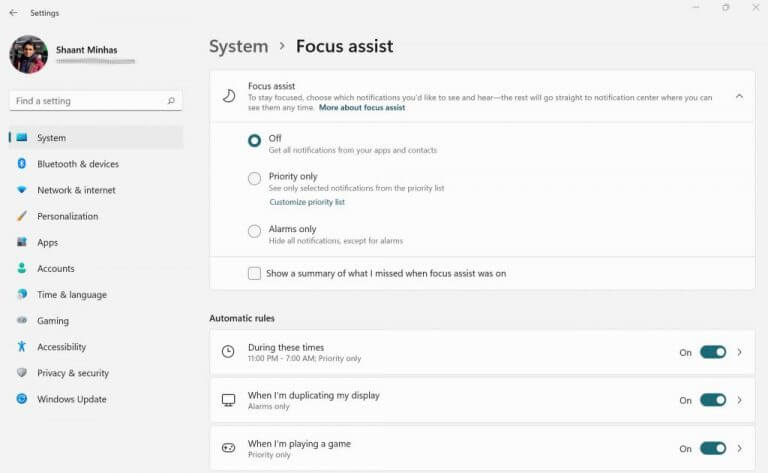Click the Focus assist moon icon
The image size is (768, 473).
coord(229,96)
